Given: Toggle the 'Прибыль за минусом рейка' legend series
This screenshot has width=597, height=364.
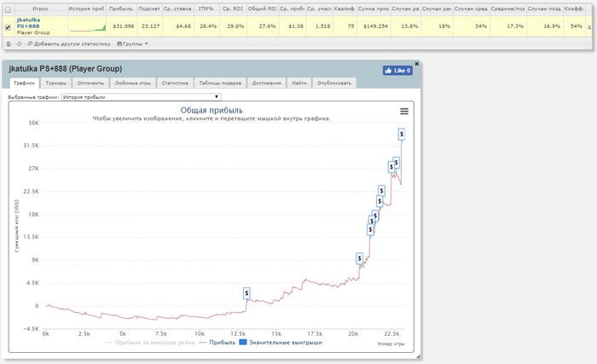Looking at the screenshot, I should click(x=149, y=343).
